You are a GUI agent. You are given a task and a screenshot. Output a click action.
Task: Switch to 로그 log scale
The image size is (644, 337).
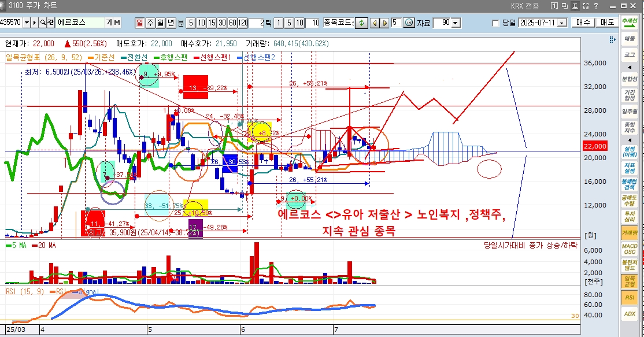pos(630,54)
